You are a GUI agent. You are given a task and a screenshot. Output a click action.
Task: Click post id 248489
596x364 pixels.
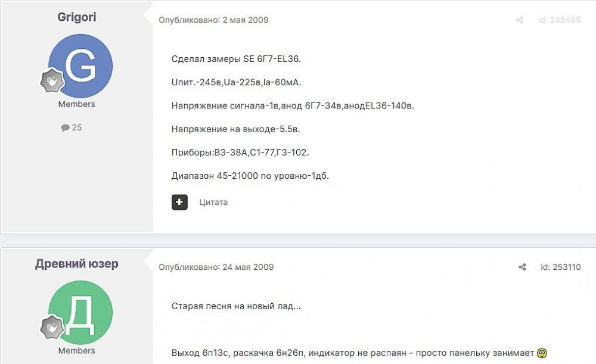coord(559,20)
